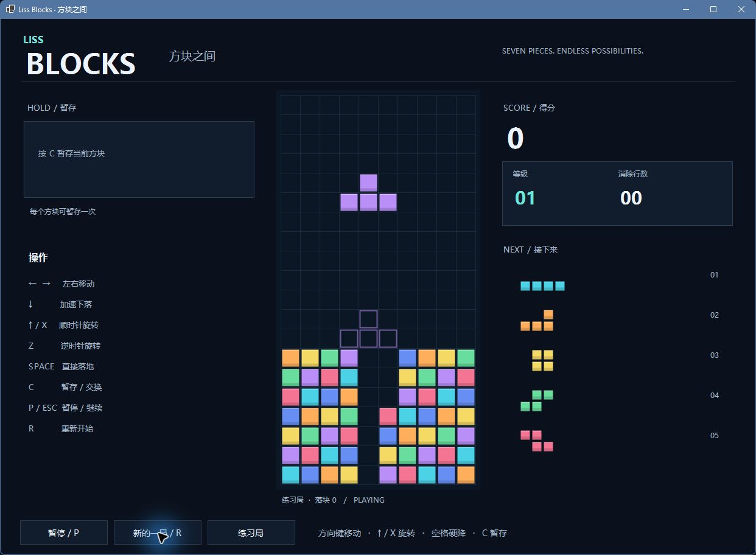The width and height of the screenshot is (756, 555).
Task: Click the 等级 label
Action: 520,173
